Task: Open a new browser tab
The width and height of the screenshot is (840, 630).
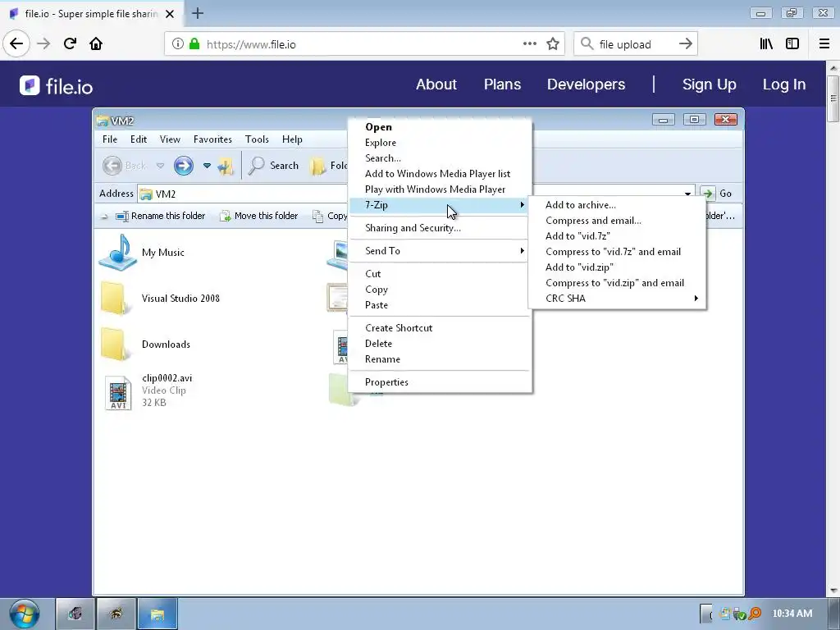Action: tap(198, 13)
